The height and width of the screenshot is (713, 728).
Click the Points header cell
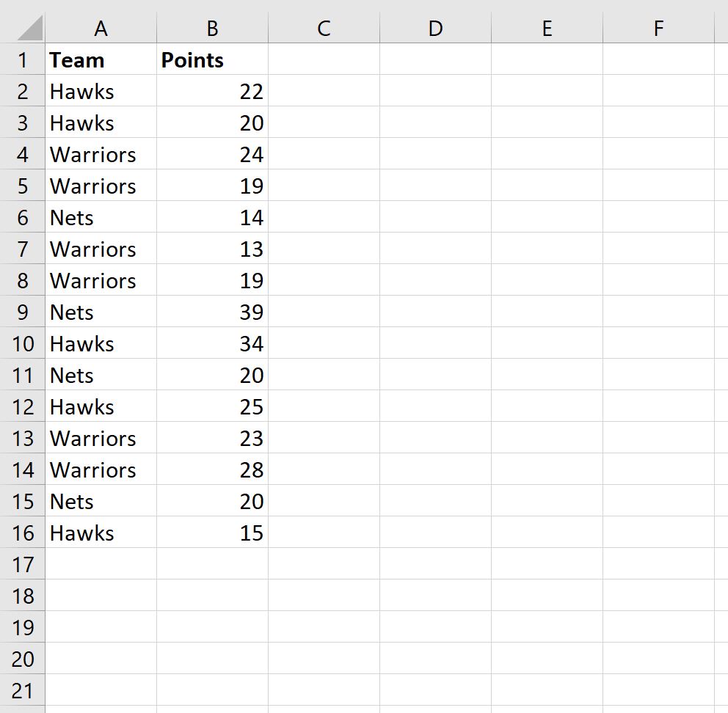pyautogui.click(x=212, y=59)
